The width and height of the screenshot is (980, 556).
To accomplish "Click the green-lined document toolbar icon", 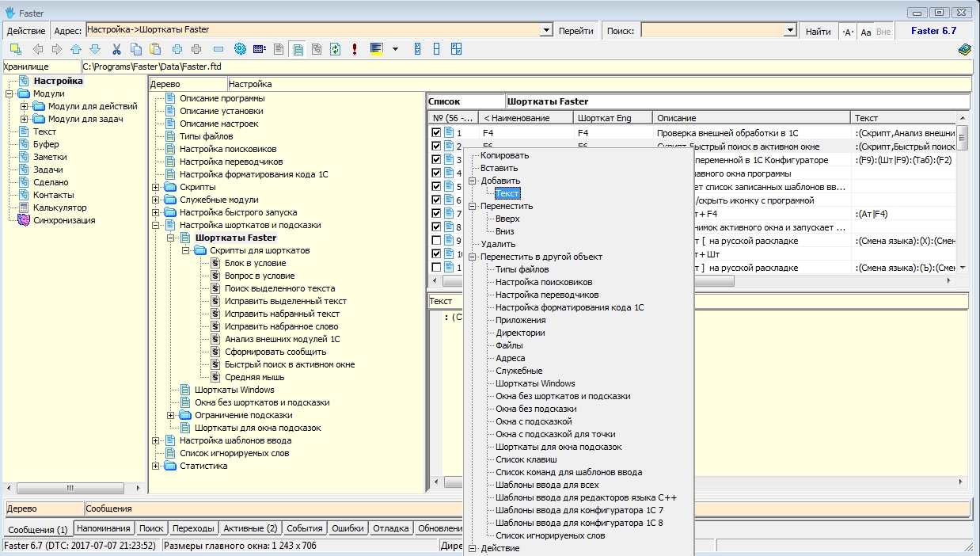I will coord(298,49).
